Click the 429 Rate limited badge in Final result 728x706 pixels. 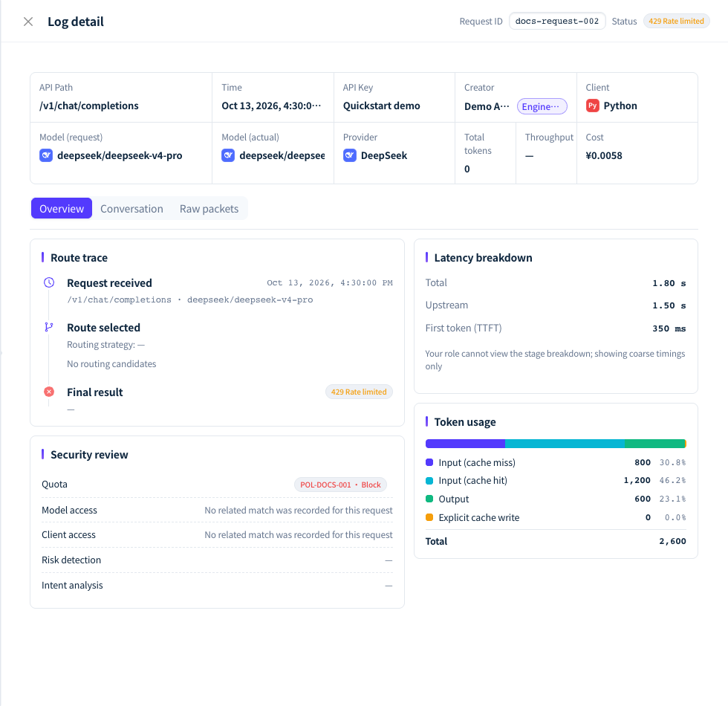point(359,392)
